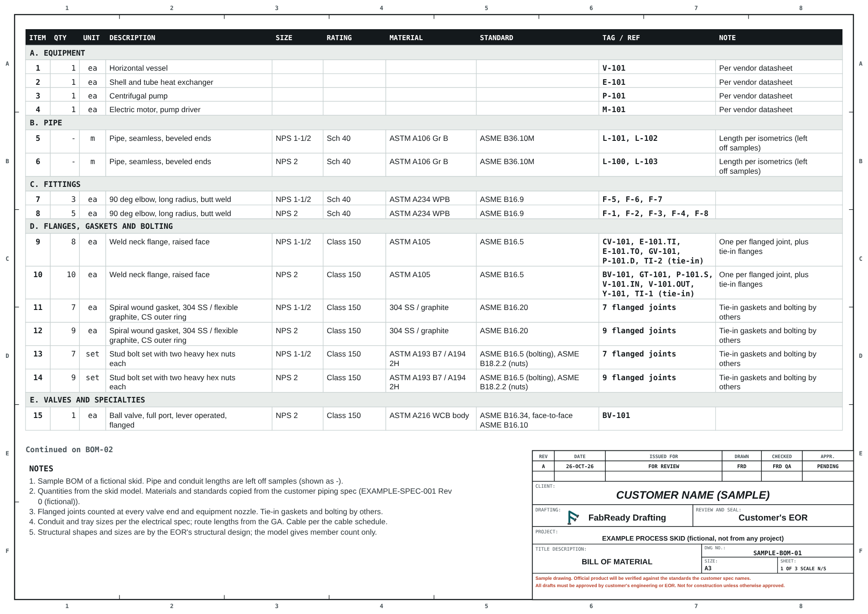Click the FabReady Drafting logo icon
This screenshot has height=614, width=868.
click(573, 517)
